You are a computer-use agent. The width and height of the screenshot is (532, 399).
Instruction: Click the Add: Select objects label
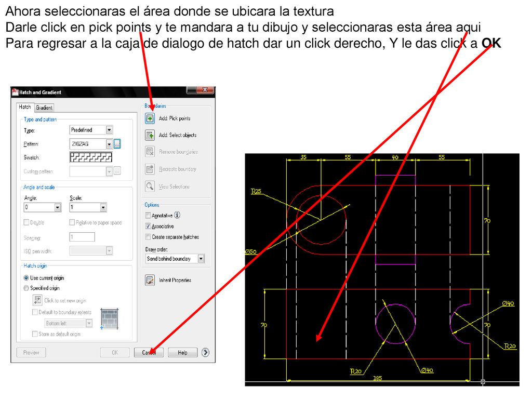coord(178,135)
